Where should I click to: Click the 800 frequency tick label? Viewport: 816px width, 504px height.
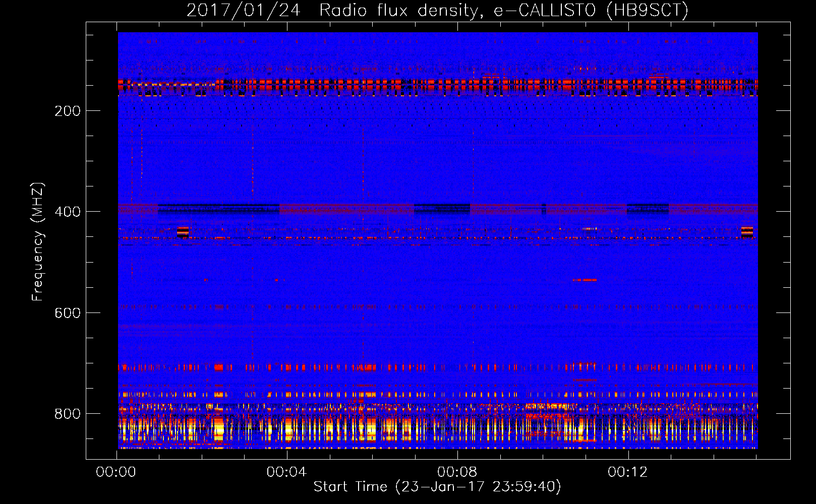pyautogui.click(x=68, y=414)
